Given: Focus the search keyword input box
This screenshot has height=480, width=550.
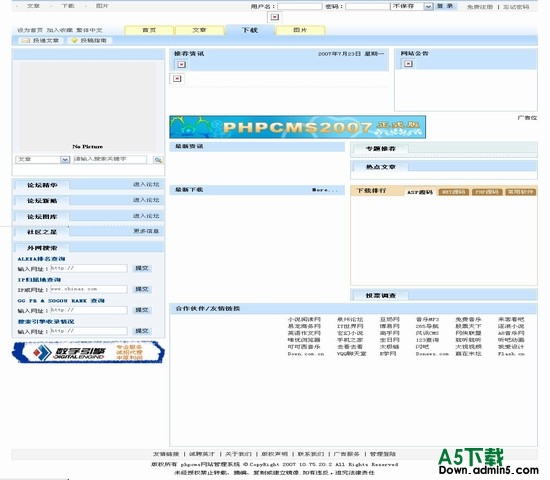Looking at the screenshot, I should point(110,160).
